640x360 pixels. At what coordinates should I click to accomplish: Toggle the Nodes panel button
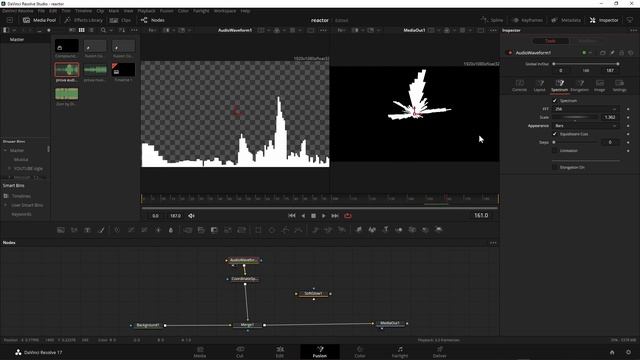(153, 20)
